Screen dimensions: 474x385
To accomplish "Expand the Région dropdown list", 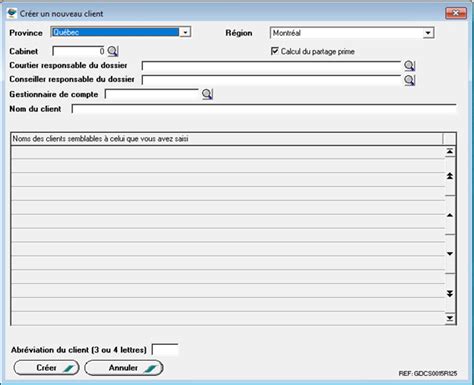I will pos(428,33).
